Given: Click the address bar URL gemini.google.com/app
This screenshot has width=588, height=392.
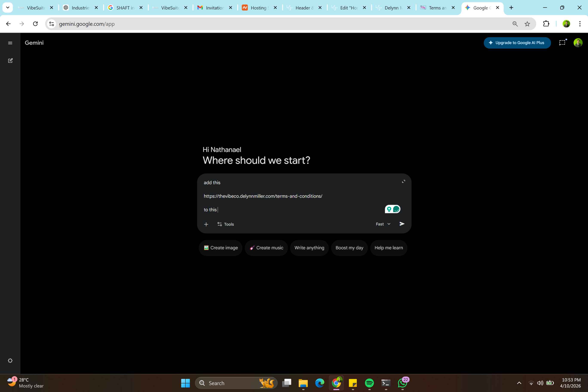Looking at the screenshot, I should [87, 24].
